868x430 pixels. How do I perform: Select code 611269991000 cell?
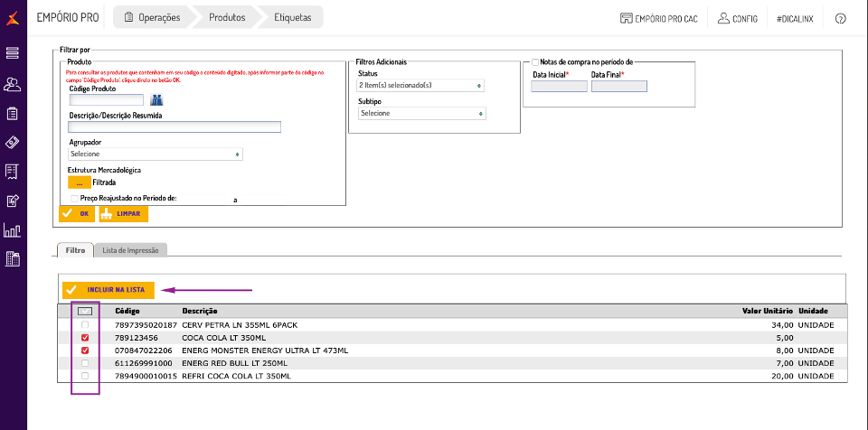point(144,363)
